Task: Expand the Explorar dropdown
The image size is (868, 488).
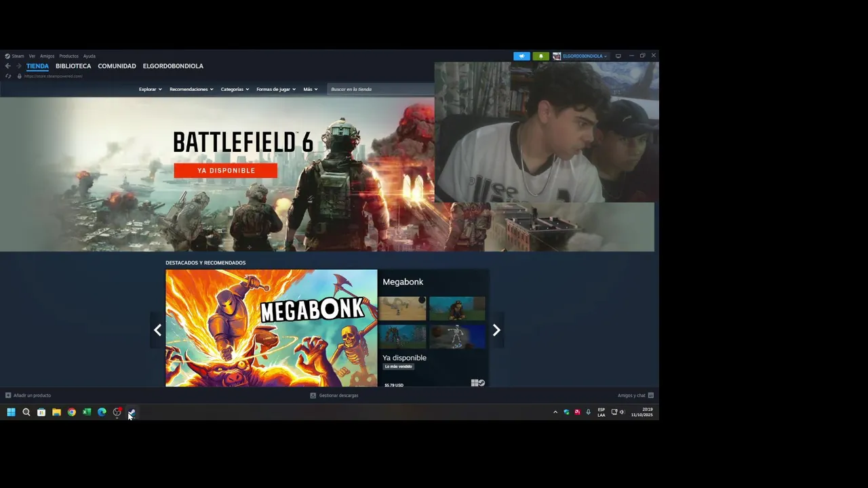Action: point(150,89)
